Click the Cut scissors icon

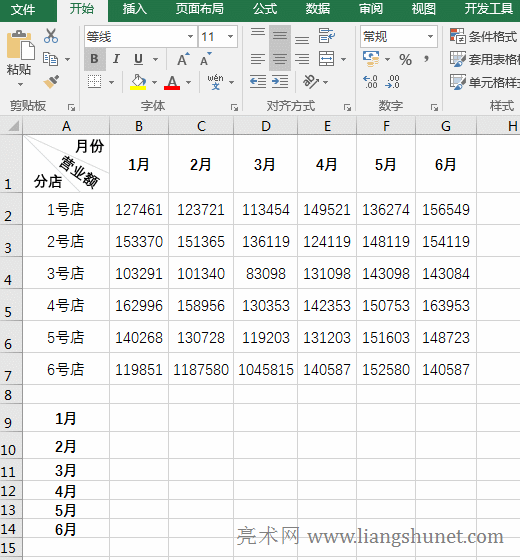(x=51, y=36)
